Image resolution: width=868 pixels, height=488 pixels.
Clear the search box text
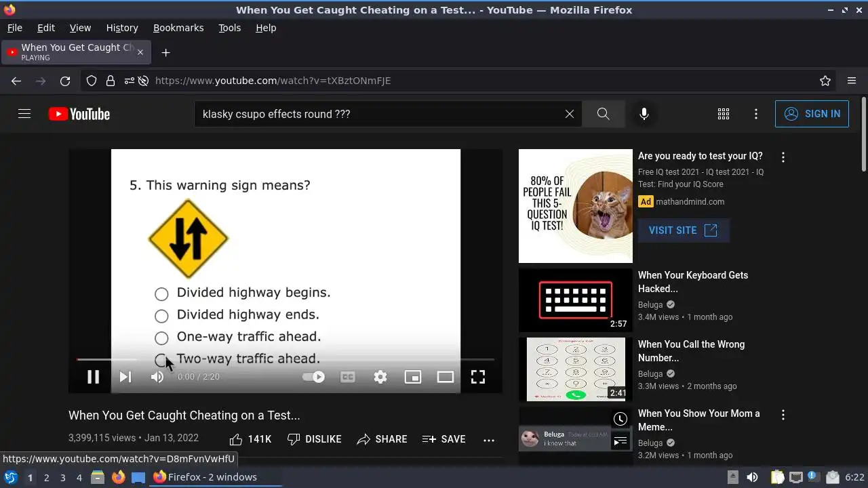click(x=570, y=114)
